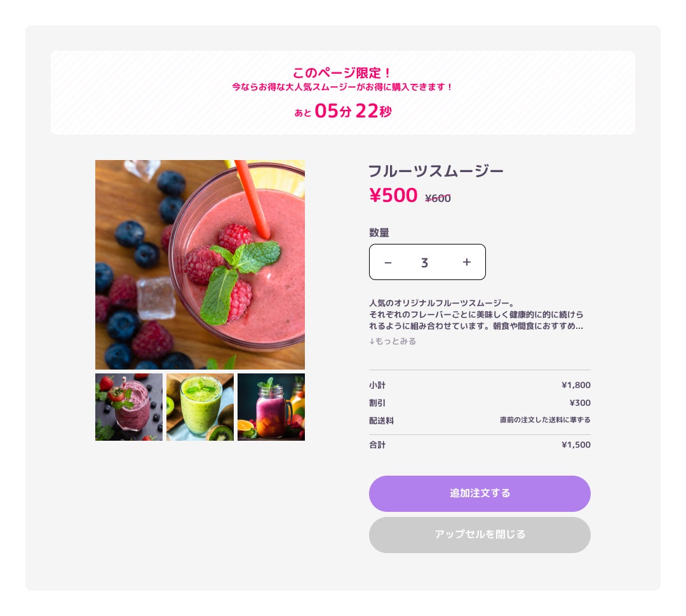Click the crossed-out ¥600 original price

point(438,199)
